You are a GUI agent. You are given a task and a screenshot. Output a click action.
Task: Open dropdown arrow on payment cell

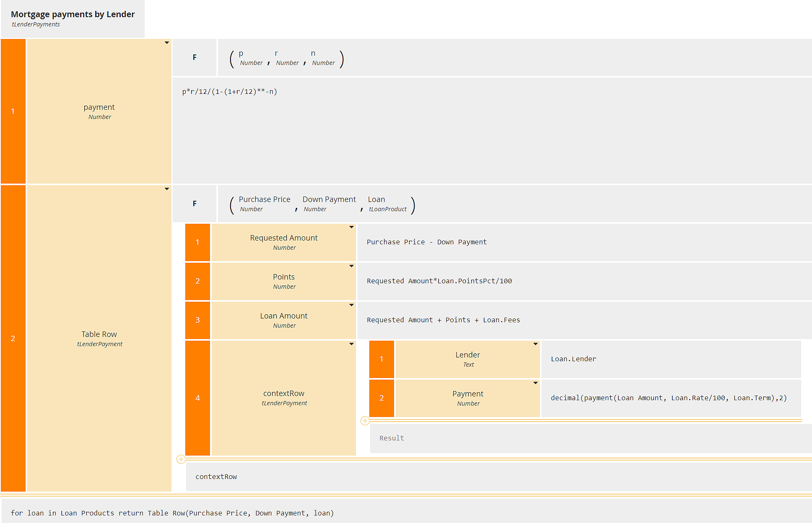(167, 43)
